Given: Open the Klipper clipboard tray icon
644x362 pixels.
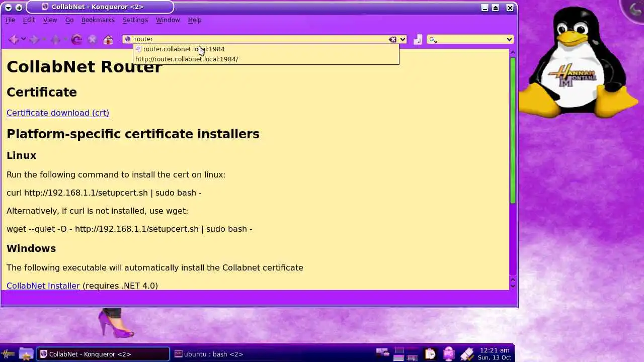Looking at the screenshot, I should (430, 354).
